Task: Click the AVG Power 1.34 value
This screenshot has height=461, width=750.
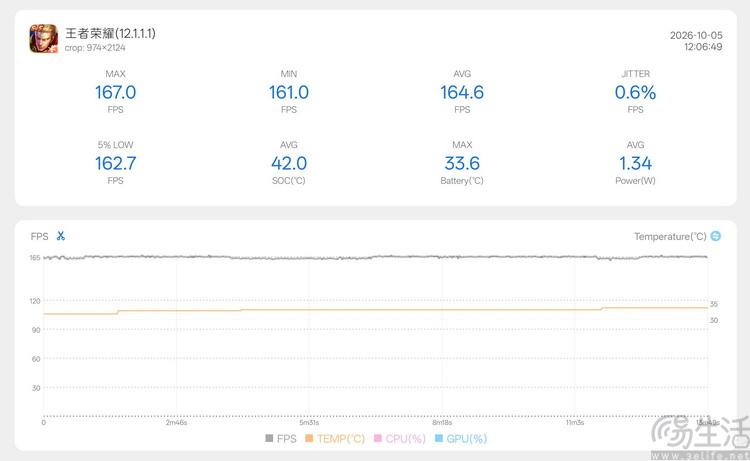Action: pyautogui.click(x=635, y=164)
